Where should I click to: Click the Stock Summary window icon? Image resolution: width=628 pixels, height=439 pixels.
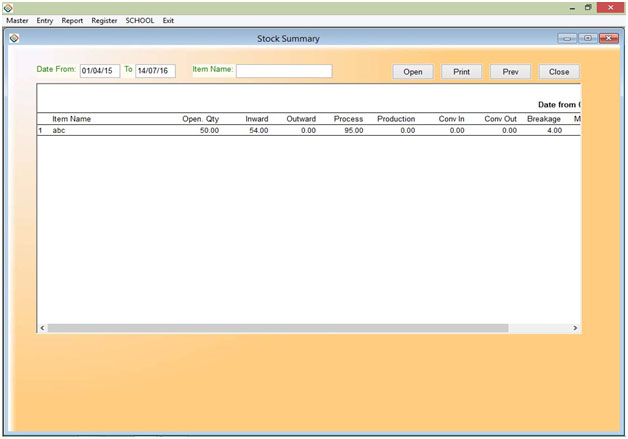tap(14, 39)
